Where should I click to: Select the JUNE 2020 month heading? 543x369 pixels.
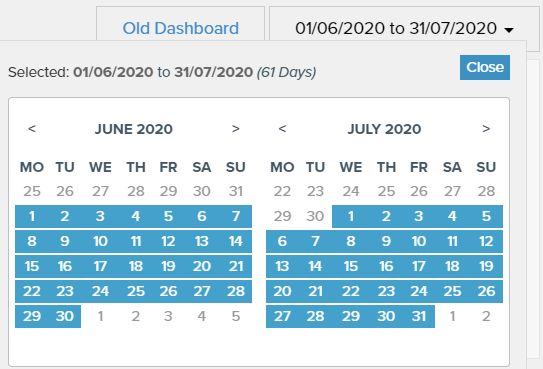click(x=134, y=129)
